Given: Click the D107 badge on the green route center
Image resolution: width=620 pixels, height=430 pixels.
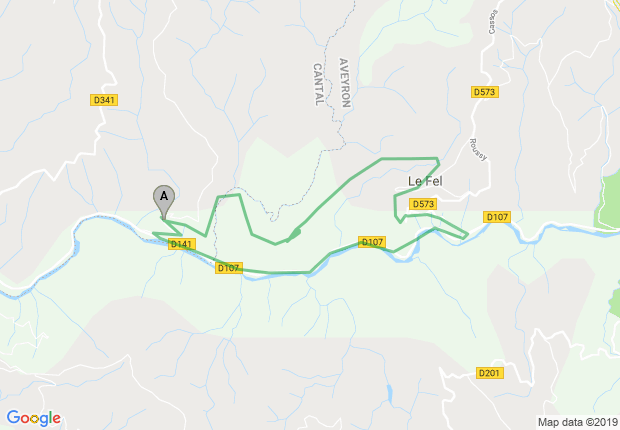Looking at the screenshot, I should coord(372,242).
